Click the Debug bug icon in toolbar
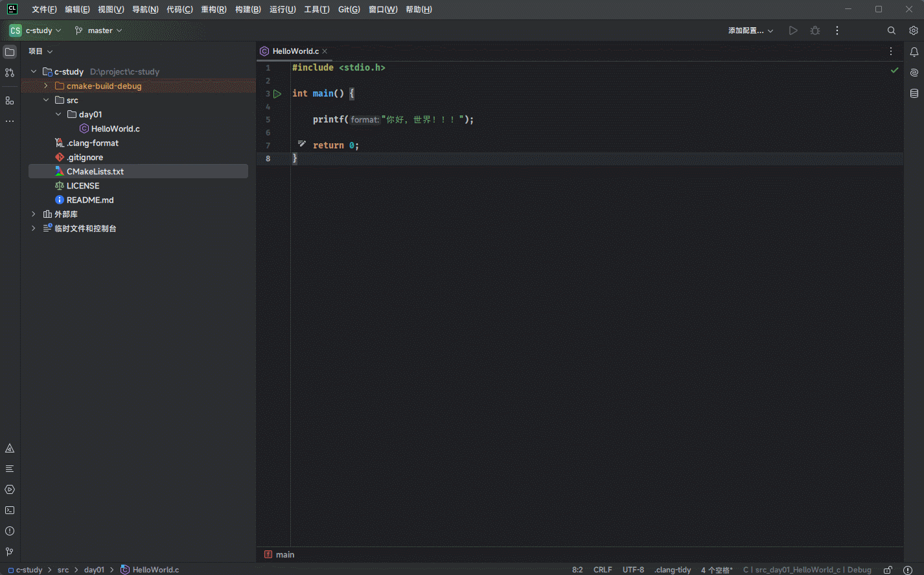924x575 pixels. point(815,30)
